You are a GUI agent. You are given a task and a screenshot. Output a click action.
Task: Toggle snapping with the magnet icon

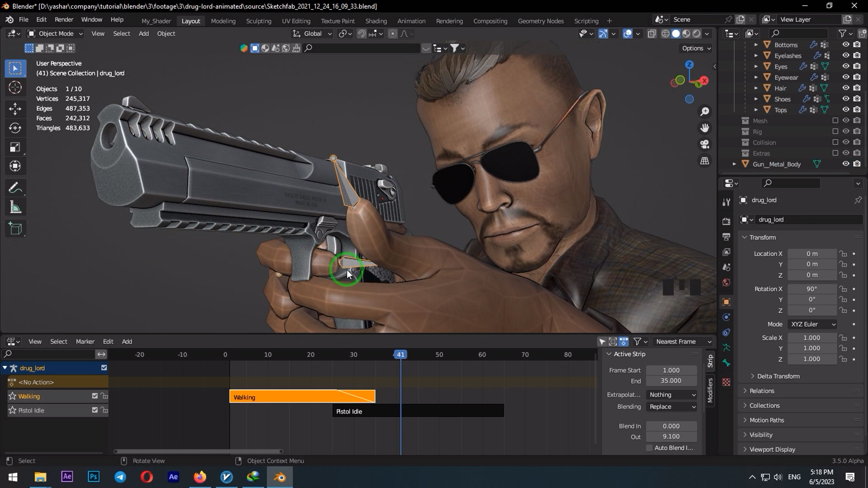[x=362, y=33]
